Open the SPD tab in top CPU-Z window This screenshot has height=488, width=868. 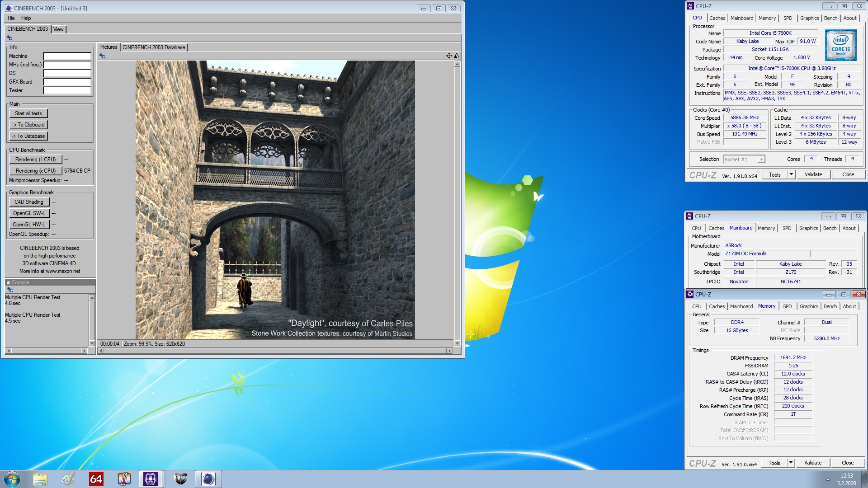pyautogui.click(x=788, y=18)
